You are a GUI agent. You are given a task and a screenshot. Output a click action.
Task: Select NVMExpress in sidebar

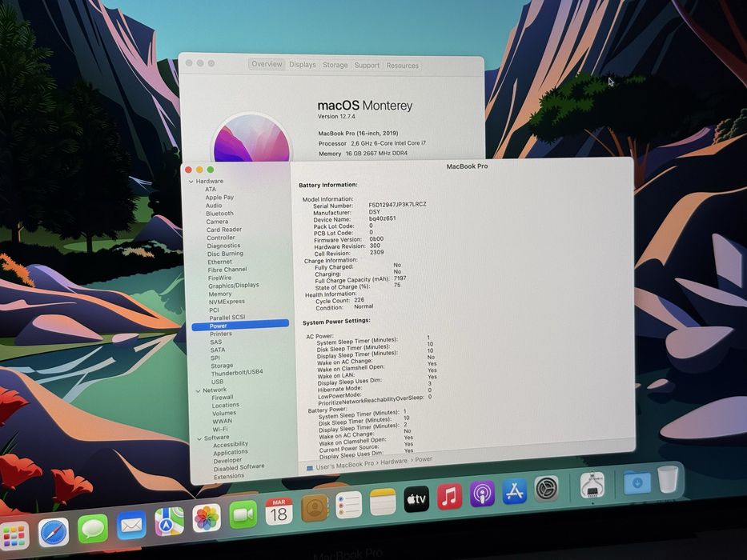227,302
